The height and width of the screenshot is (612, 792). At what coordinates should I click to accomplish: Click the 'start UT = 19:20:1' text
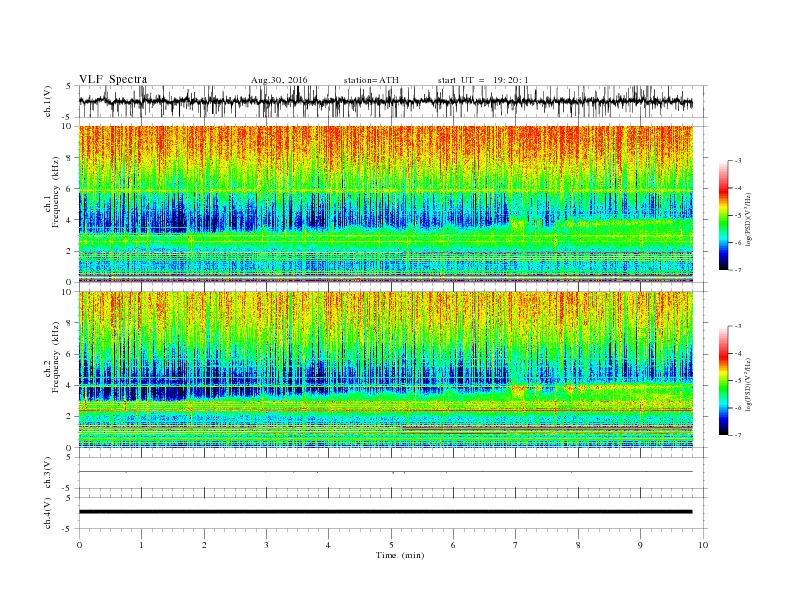click(x=483, y=80)
